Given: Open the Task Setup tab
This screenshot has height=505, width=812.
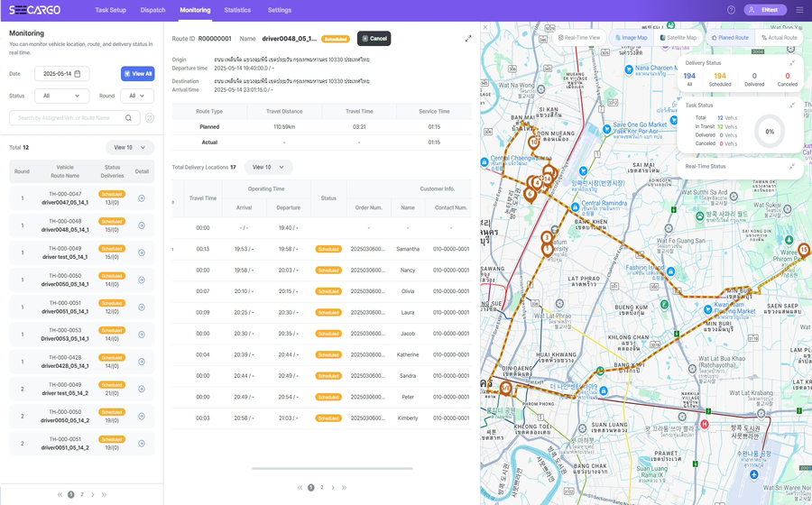Looking at the screenshot, I should coord(110,10).
